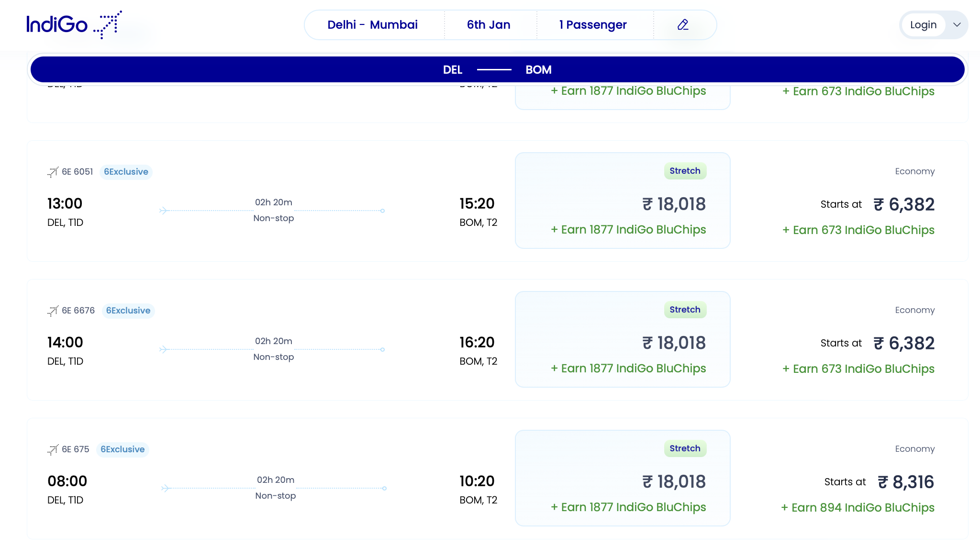The width and height of the screenshot is (980, 559).
Task: Click the Delhi - Mumbai header segment
Action: tap(373, 24)
